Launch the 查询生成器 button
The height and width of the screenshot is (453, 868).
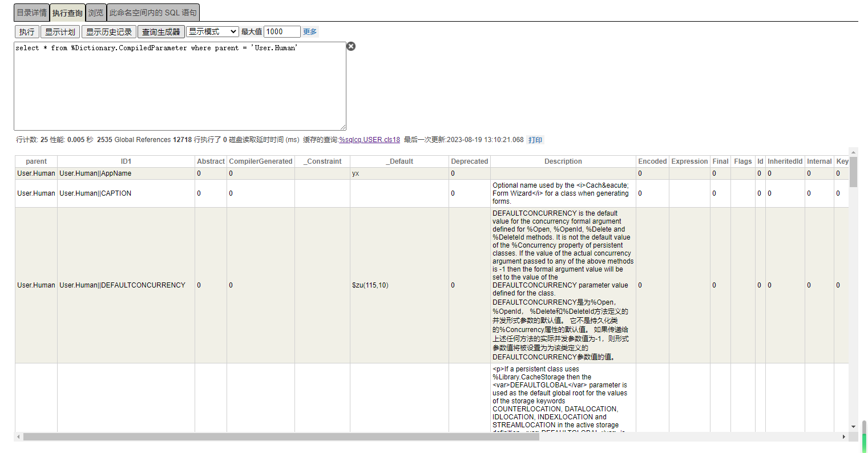(x=161, y=32)
